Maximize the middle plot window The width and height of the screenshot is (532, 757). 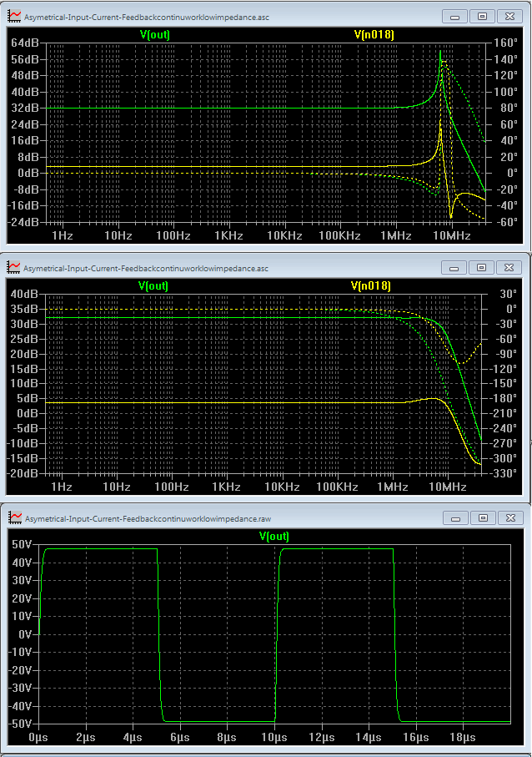(x=481, y=267)
